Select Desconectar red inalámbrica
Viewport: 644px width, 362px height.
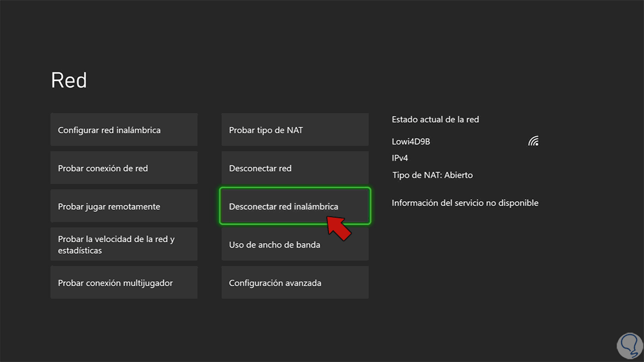tap(283, 206)
